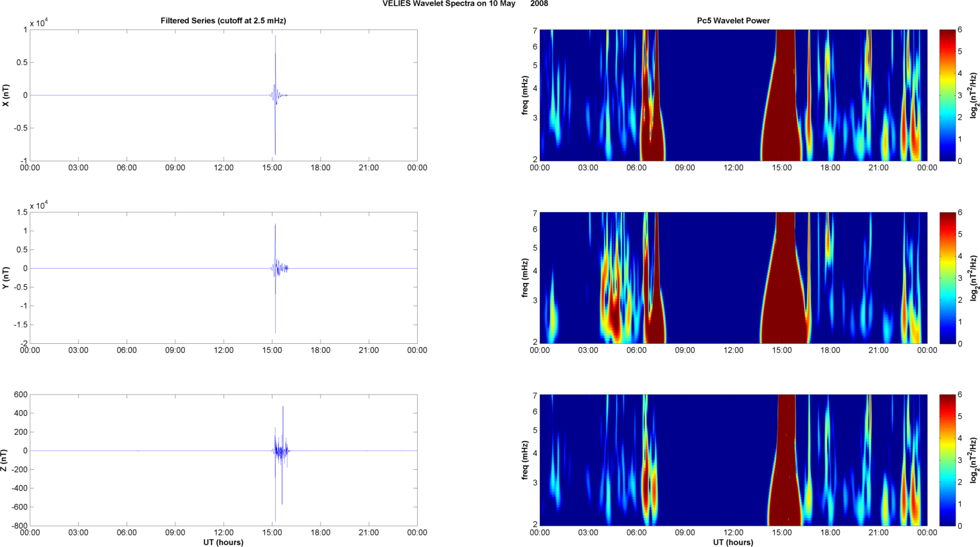This screenshot has height=547, width=980.
Task: Click the colorbar beside the Y-component wavelet spectrum
Action: pyautogui.click(x=947, y=278)
